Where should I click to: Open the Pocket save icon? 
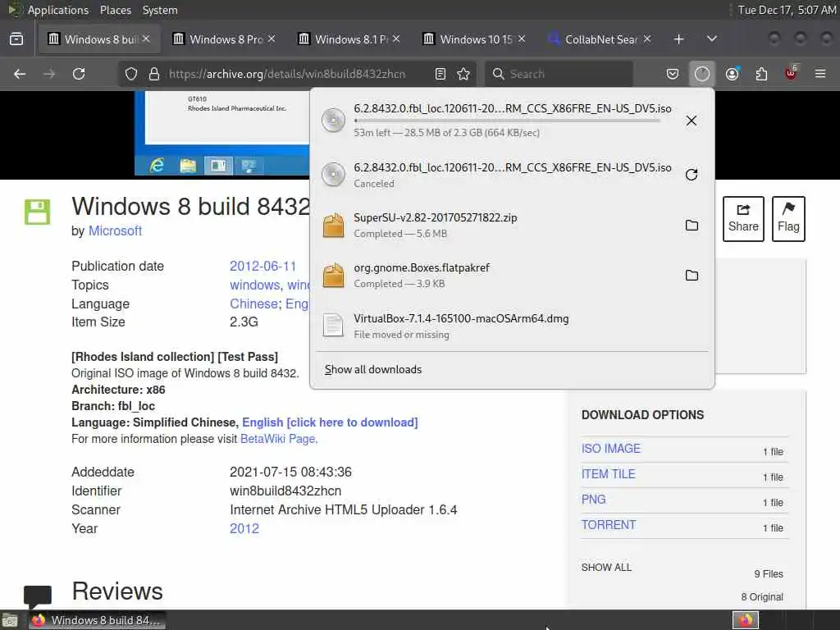pos(673,74)
